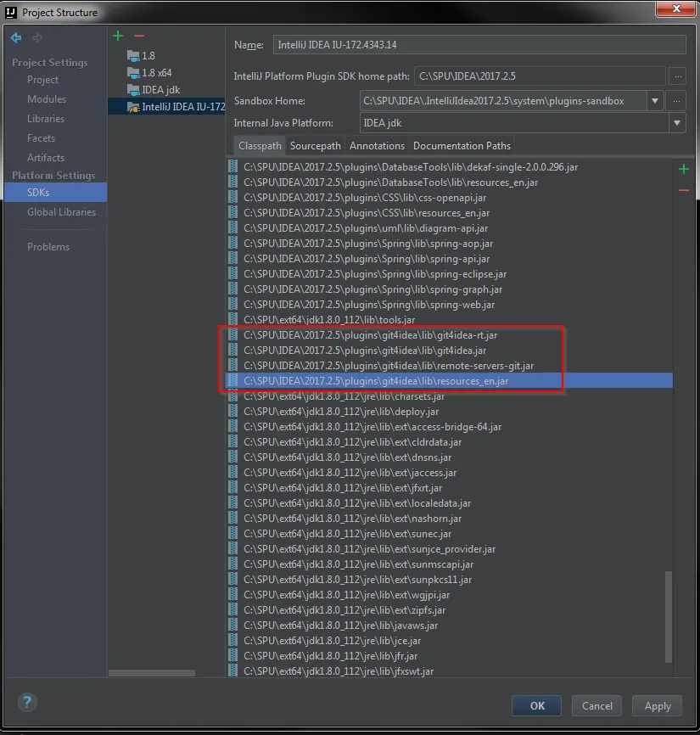The width and height of the screenshot is (700, 735).
Task: Remove selected SDK with red minus
Action: pyautogui.click(x=138, y=36)
